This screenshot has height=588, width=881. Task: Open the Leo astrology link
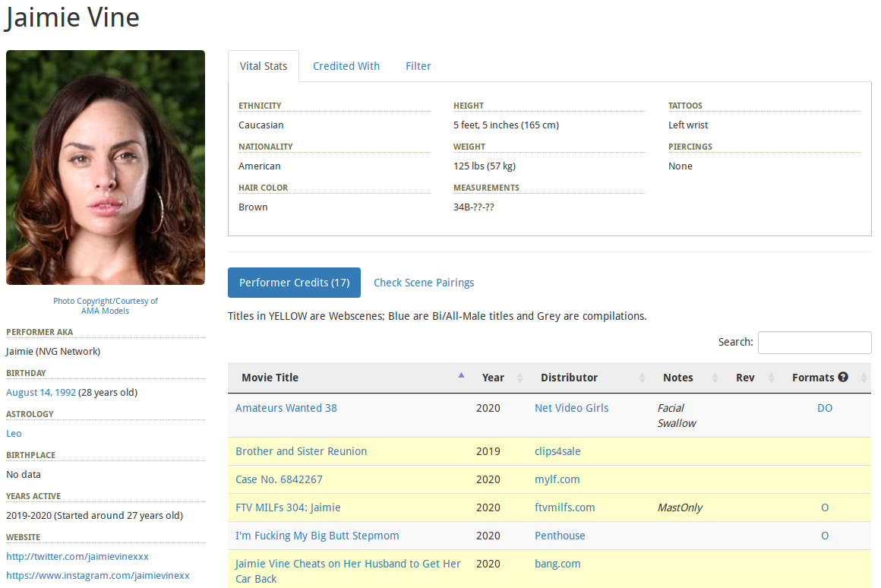tap(14, 434)
